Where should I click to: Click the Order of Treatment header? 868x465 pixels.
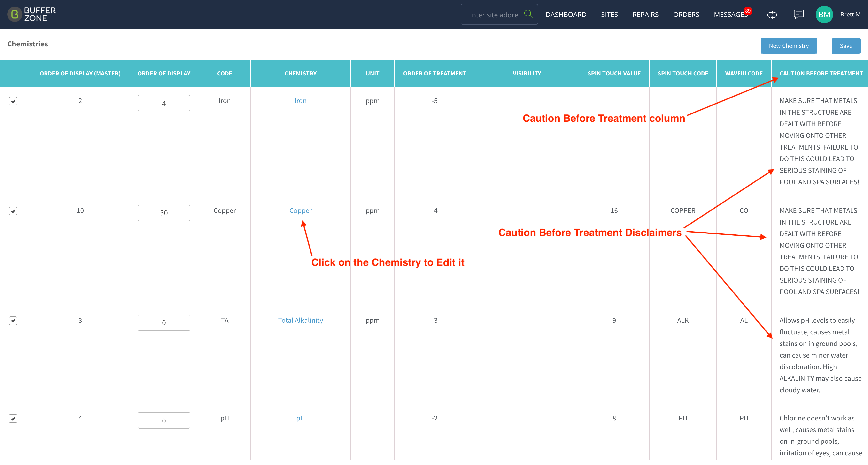tap(434, 73)
